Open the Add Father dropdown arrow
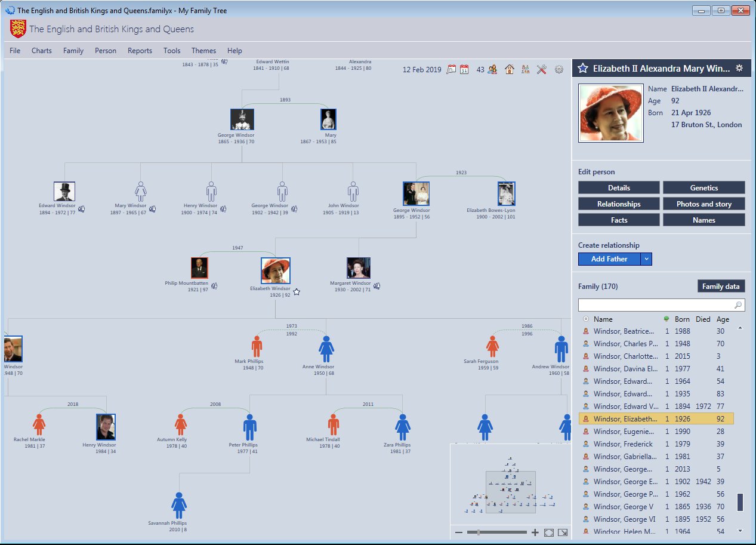The image size is (756, 545). (646, 259)
